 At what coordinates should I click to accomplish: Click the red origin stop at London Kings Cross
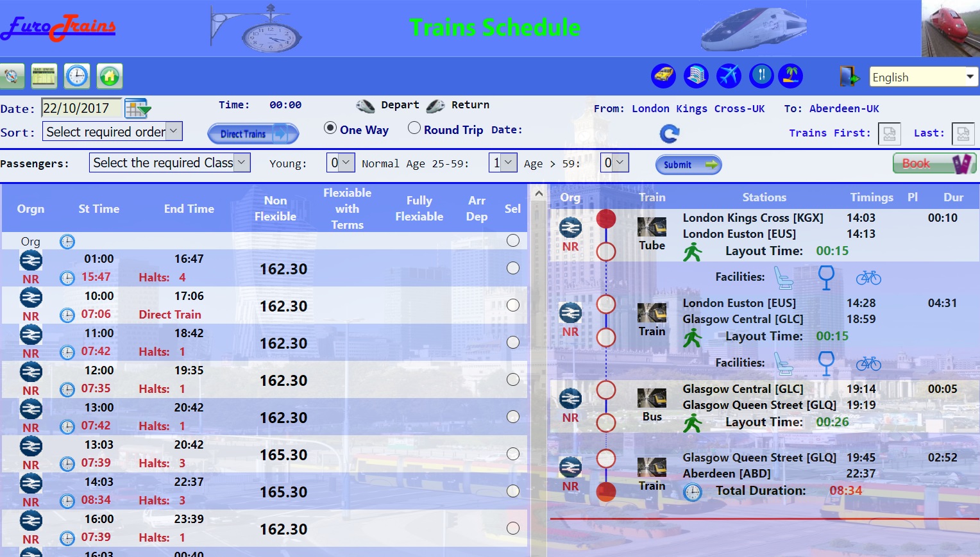pos(606,219)
